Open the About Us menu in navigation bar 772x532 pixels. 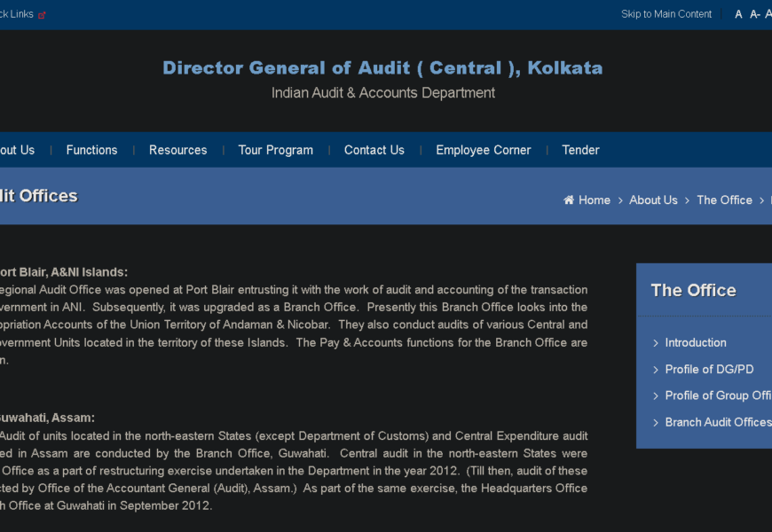pyautogui.click(x=17, y=150)
